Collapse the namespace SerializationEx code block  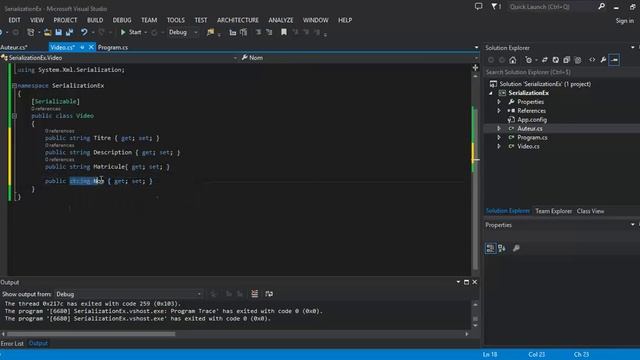14,86
